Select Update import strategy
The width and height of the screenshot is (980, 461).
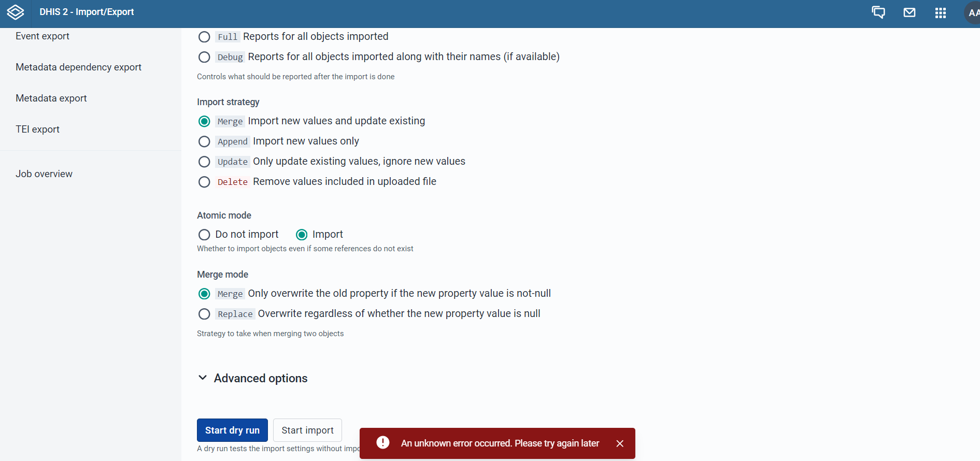tap(204, 162)
